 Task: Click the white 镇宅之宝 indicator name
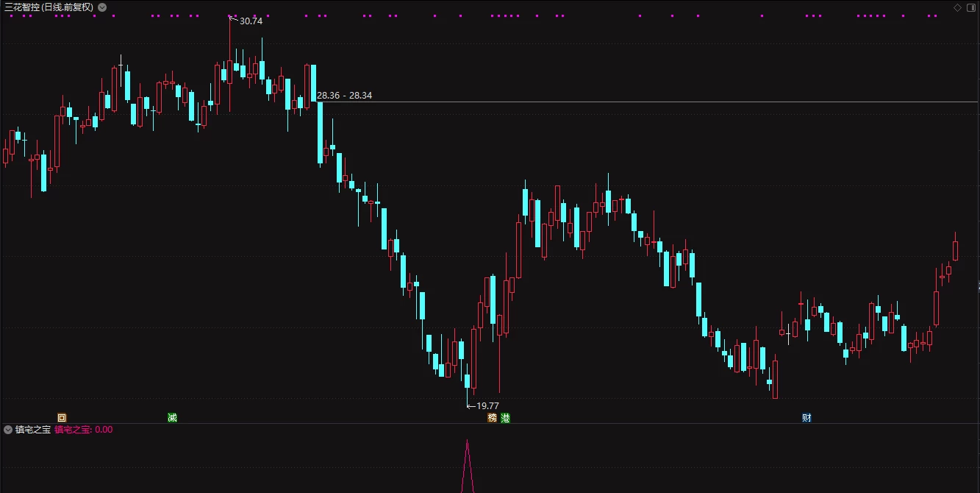point(32,430)
